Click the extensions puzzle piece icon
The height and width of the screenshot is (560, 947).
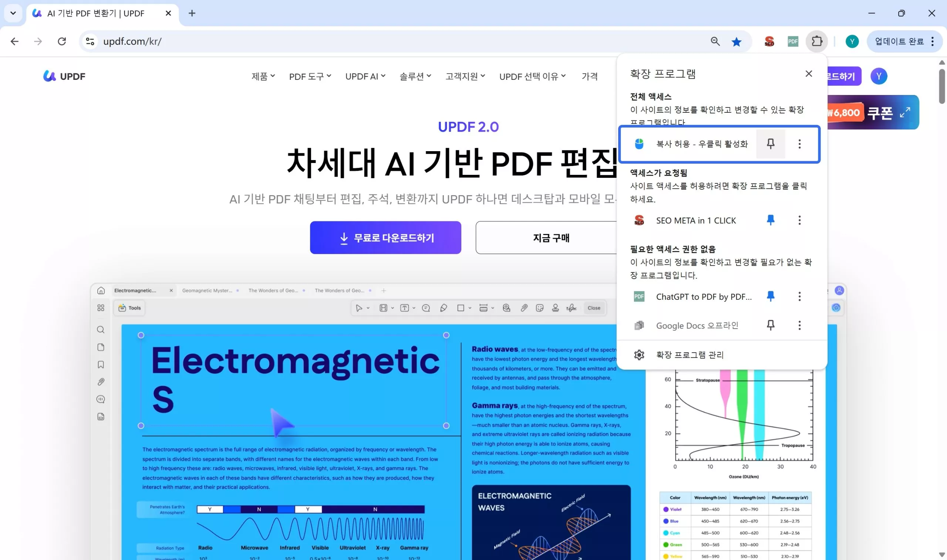[x=817, y=41]
